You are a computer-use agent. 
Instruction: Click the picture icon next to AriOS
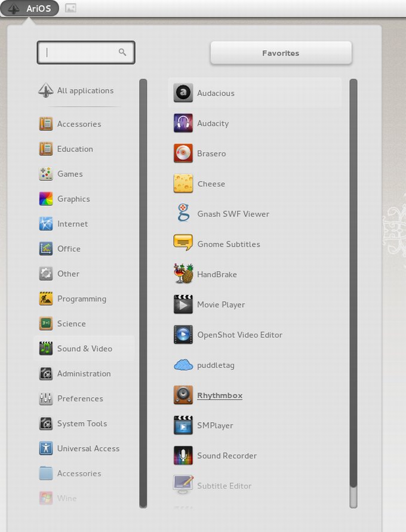pyautogui.click(x=70, y=8)
